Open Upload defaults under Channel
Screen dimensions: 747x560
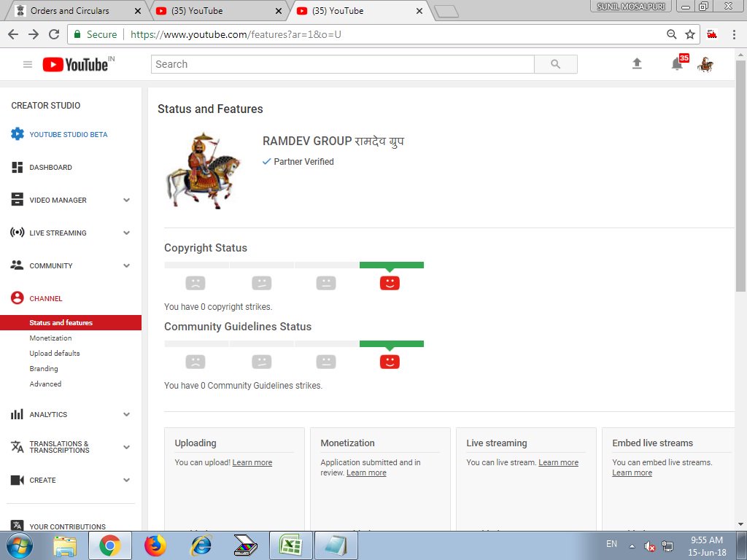(x=55, y=354)
